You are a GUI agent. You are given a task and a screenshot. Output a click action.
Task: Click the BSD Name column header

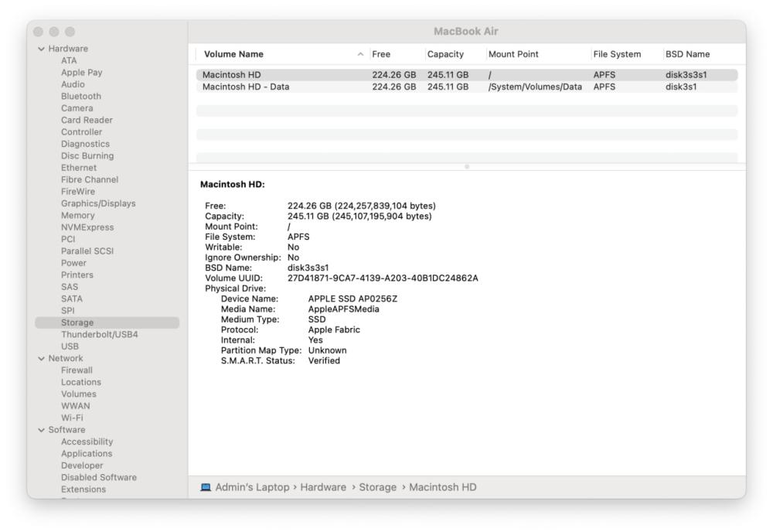[x=687, y=54]
